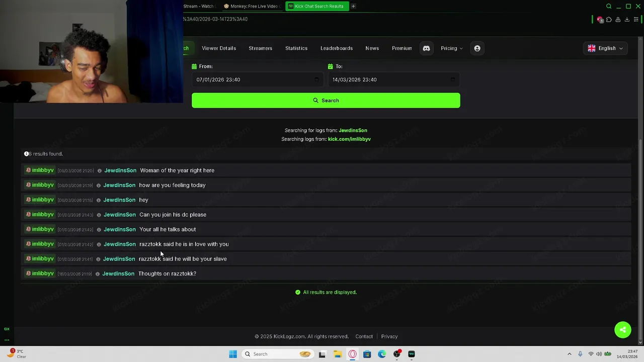Go to the Streamers page
644x362 pixels.
pos(261,48)
